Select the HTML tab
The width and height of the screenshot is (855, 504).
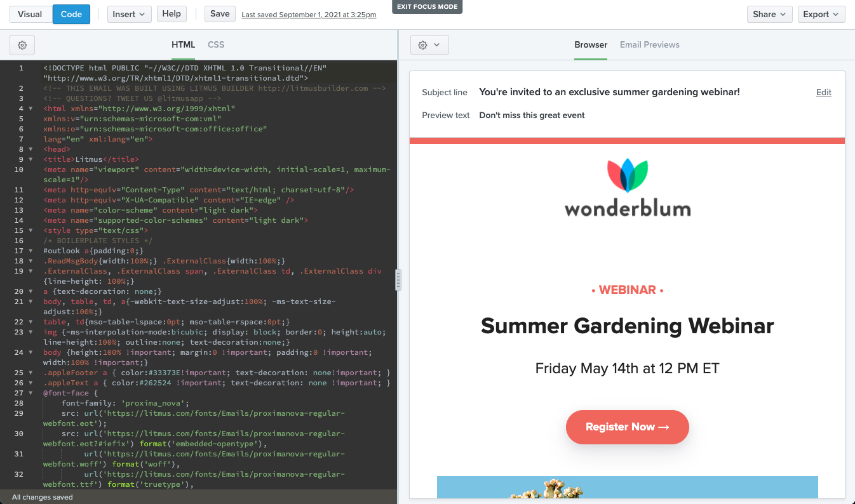point(183,45)
